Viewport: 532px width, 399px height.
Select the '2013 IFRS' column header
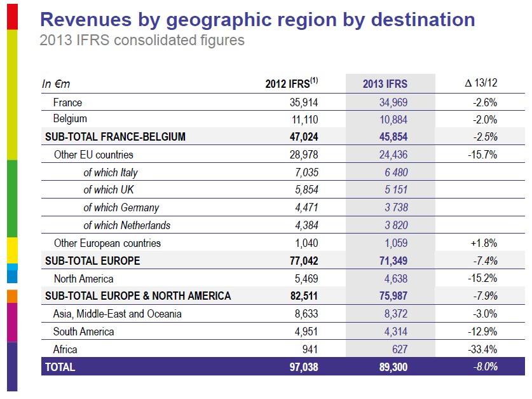point(385,84)
